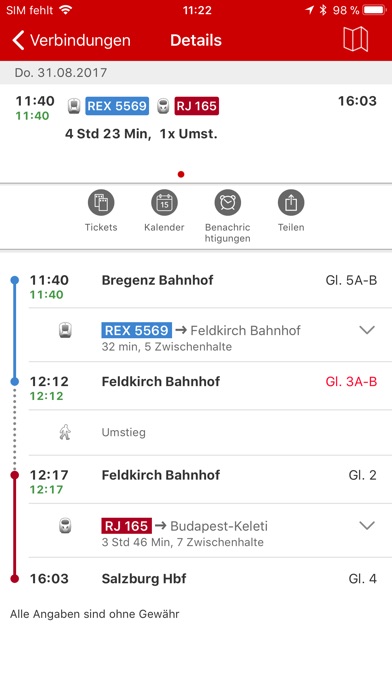Tap the Details title in header

tap(196, 40)
